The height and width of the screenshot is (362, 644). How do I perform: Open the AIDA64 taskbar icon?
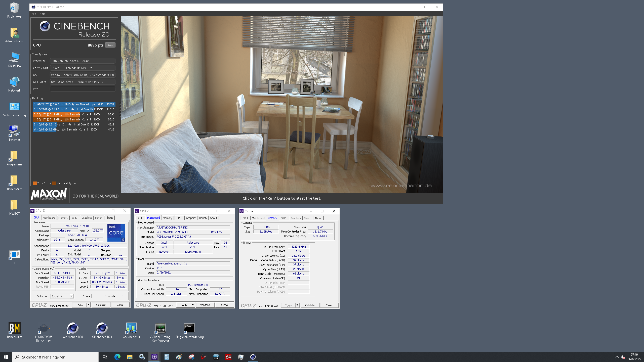click(228, 357)
